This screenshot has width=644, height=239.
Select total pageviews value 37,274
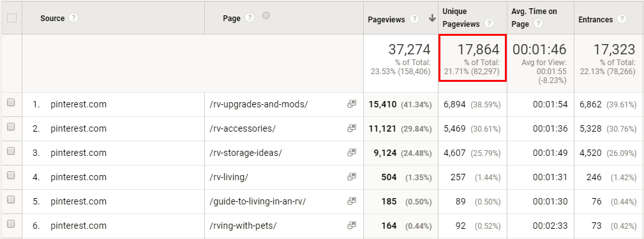coord(410,50)
